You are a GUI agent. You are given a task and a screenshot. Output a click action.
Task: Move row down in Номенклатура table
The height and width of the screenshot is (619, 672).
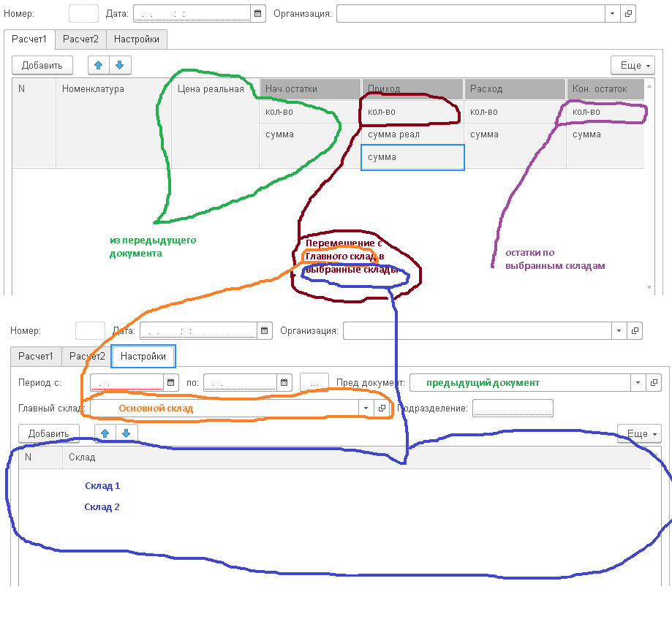coord(119,65)
